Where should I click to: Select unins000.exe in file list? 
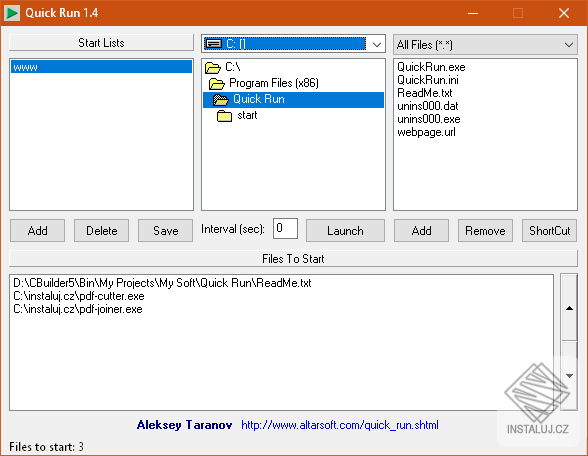(x=429, y=119)
